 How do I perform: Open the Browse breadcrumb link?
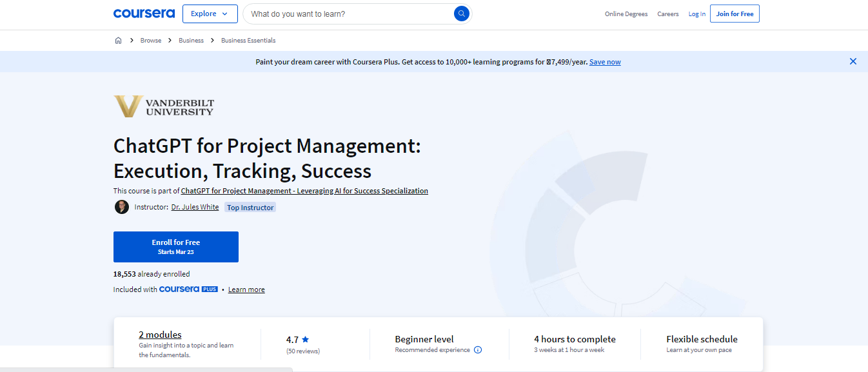151,41
